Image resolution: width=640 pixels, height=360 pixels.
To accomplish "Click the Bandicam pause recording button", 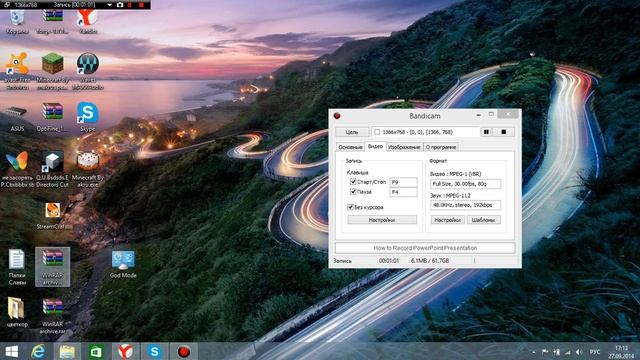I will point(486,132).
